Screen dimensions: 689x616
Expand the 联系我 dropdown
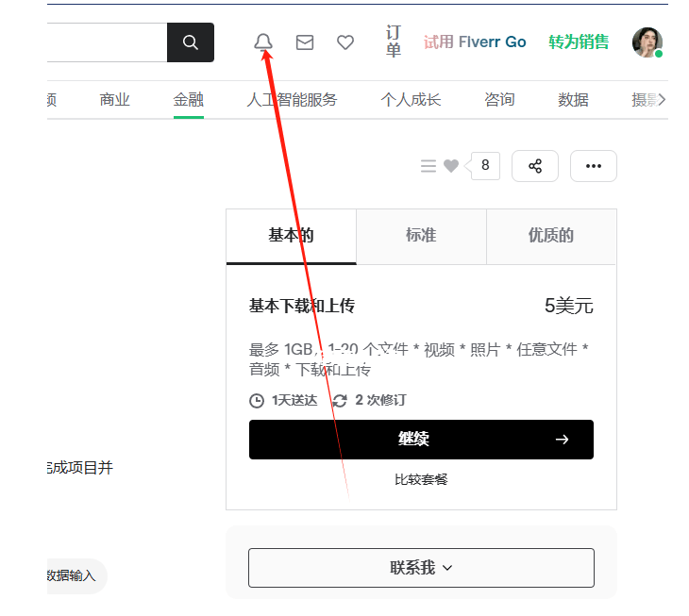tap(421, 568)
